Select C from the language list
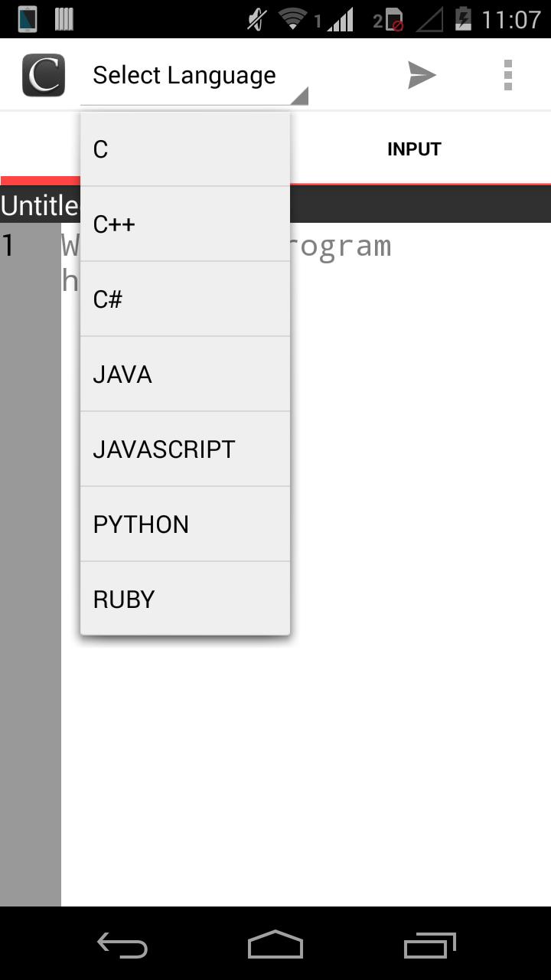This screenshot has height=980, width=551. (x=184, y=149)
